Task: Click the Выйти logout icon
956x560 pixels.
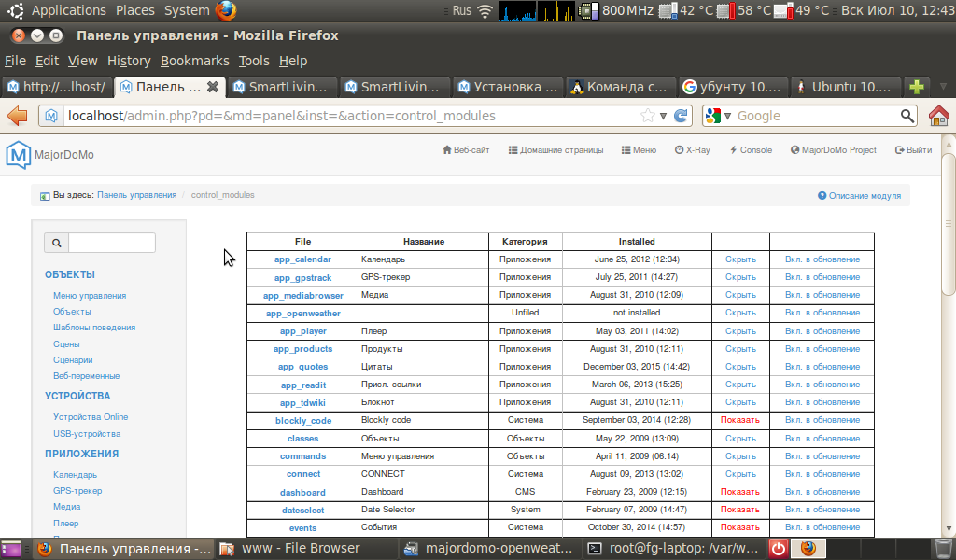Action: click(x=898, y=149)
